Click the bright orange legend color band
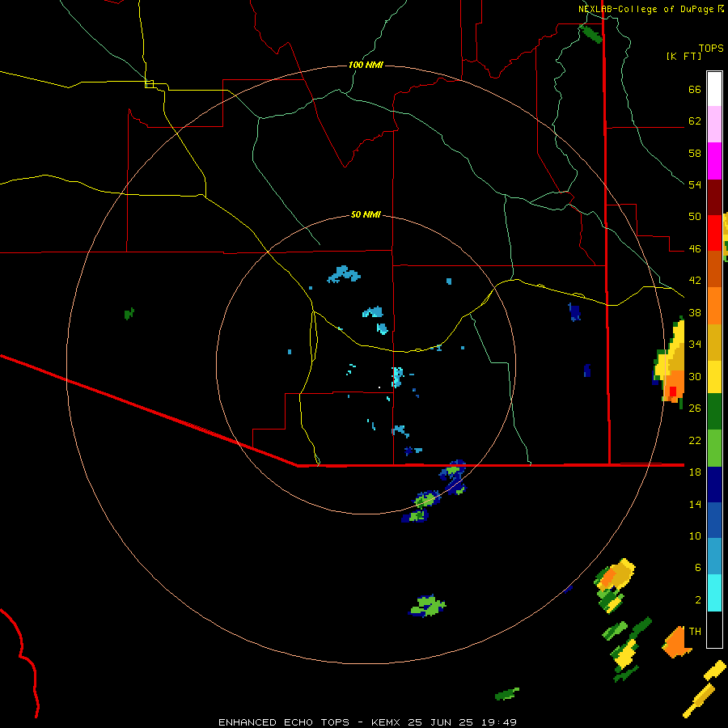 pyautogui.click(x=714, y=305)
